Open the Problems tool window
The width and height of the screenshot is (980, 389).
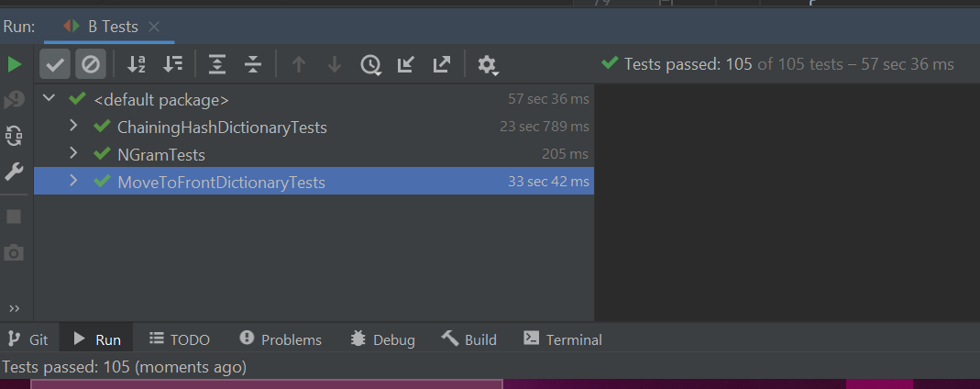coord(281,339)
